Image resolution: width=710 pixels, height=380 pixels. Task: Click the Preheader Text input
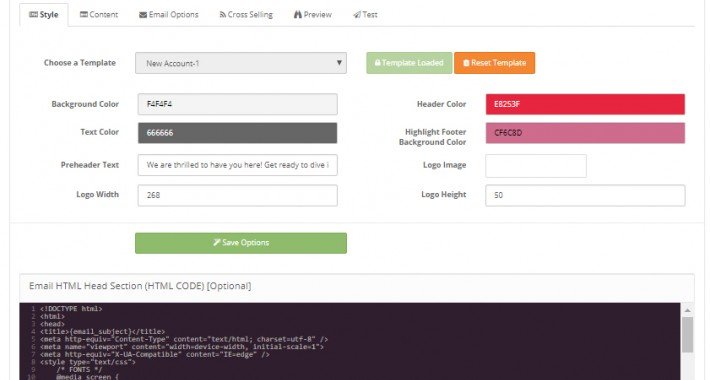237,165
